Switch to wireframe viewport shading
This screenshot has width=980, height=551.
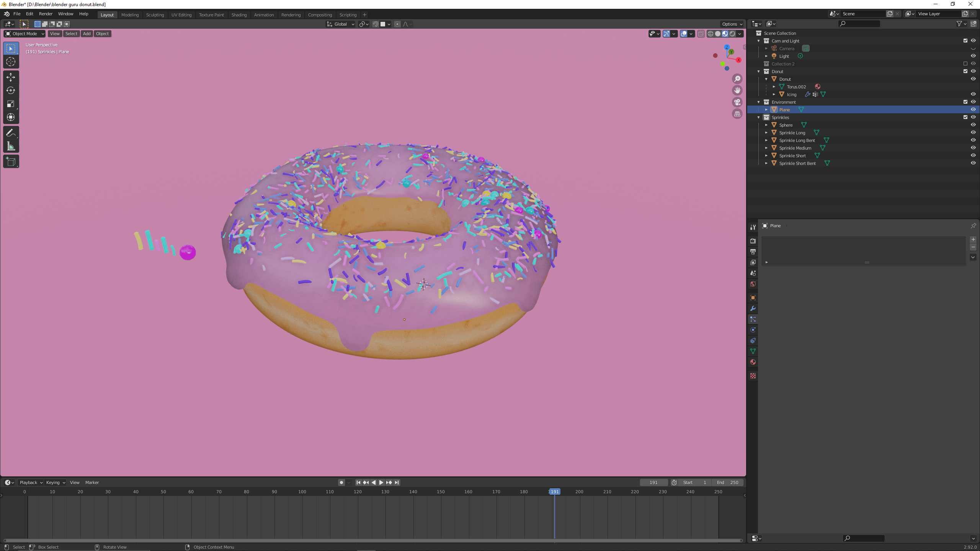pos(710,34)
